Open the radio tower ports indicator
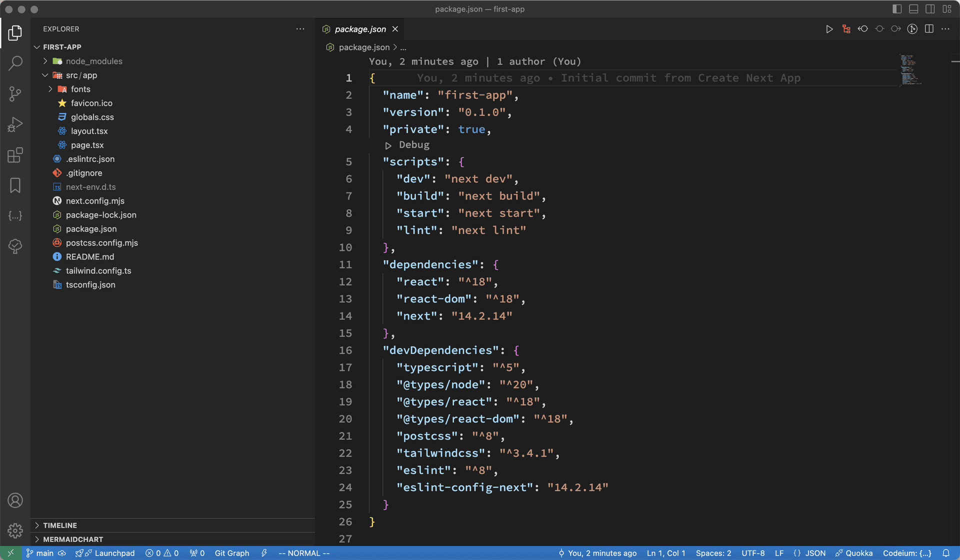This screenshot has width=960, height=560. [x=197, y=553]
